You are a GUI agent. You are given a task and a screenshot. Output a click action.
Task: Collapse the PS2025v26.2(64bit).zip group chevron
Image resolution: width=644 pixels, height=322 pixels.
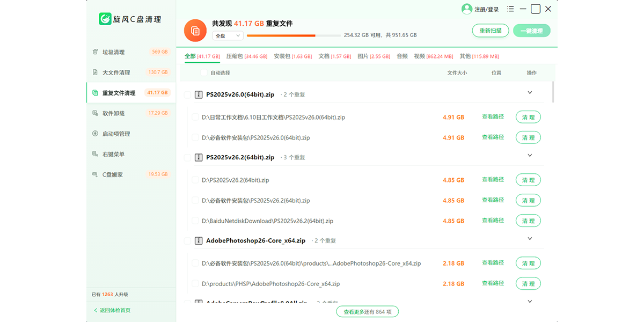[x=530, y=155]
